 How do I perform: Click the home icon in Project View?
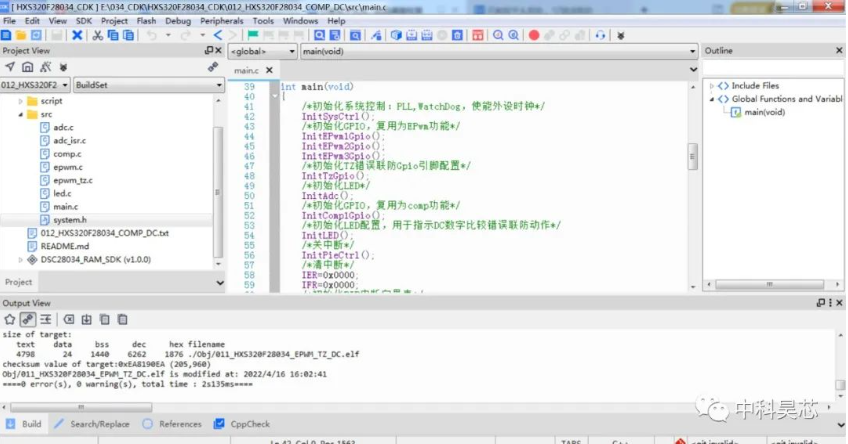click(27, 67)
